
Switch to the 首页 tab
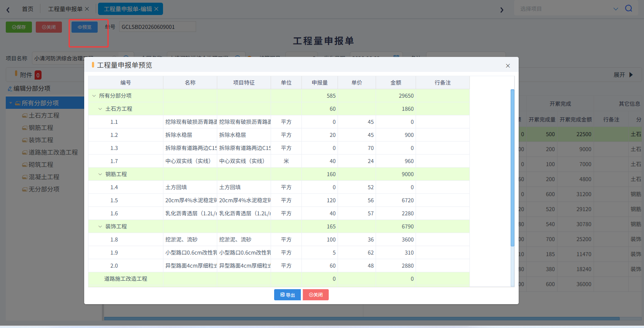27,9
